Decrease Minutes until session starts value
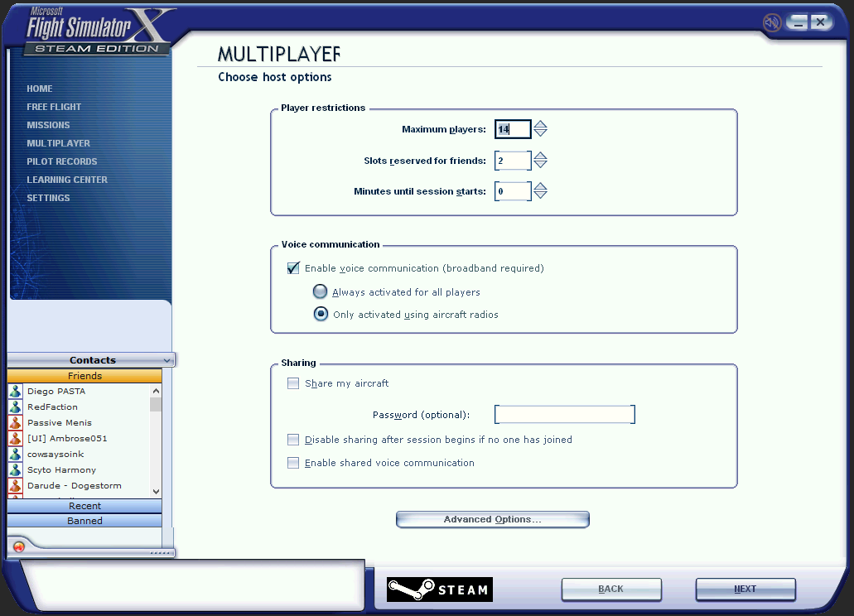The height and width of the screenshot is (616, 854). [x=540, y=195]
